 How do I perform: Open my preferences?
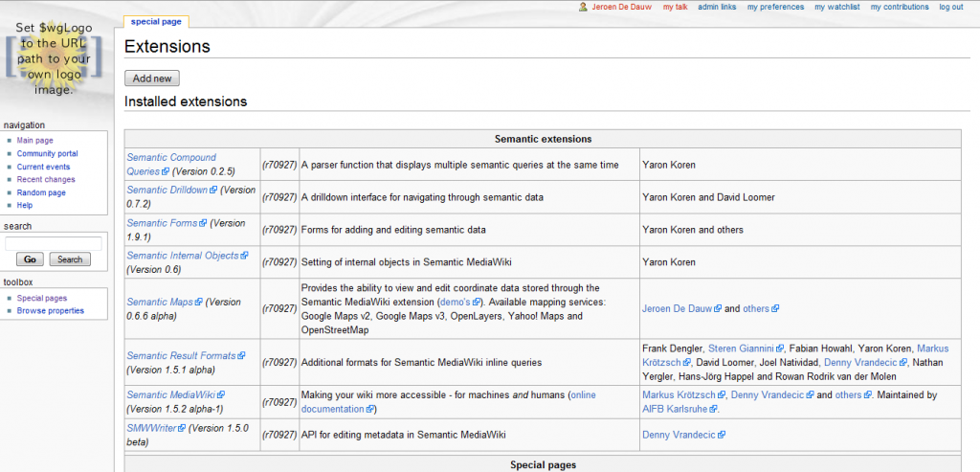click(775, 7)
